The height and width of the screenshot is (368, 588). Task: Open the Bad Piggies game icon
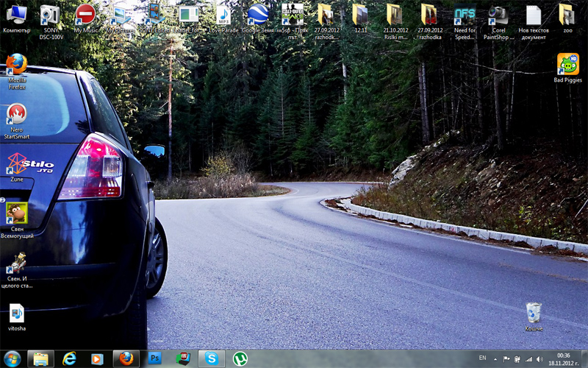(567, 64)
